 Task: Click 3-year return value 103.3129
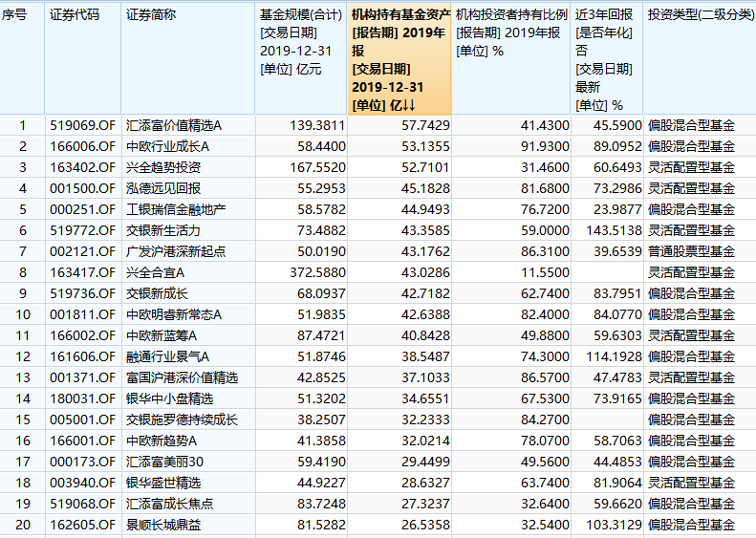click(x=614, y=525)
